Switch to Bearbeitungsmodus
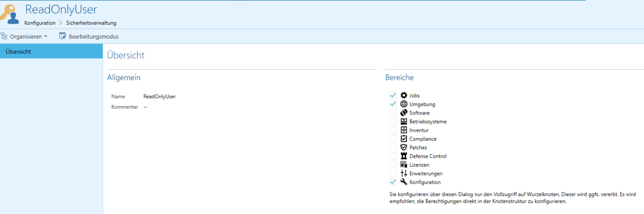The width and height of the screenshot is (644, 214). (x=89, y=36)
